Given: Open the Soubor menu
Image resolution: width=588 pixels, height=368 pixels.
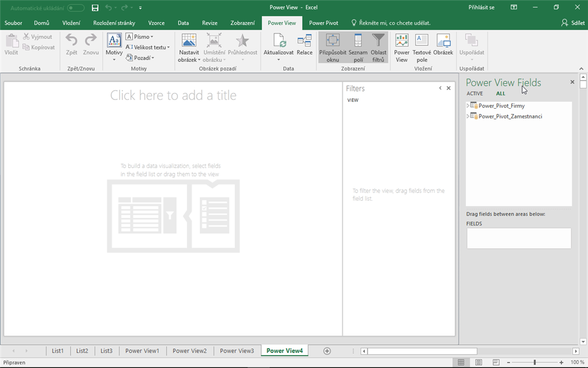Looking at the screenshot, I should point(14,23).
